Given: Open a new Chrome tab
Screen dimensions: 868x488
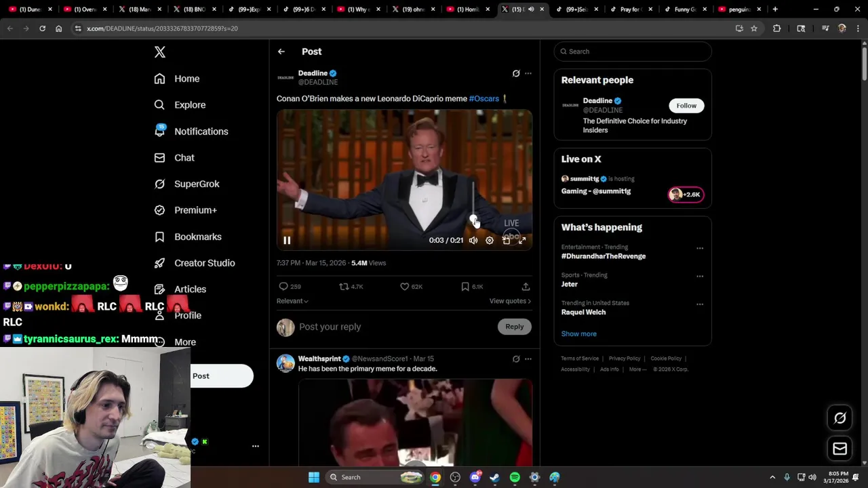Looking at the screenshot, I should click(x=775, y=9).
